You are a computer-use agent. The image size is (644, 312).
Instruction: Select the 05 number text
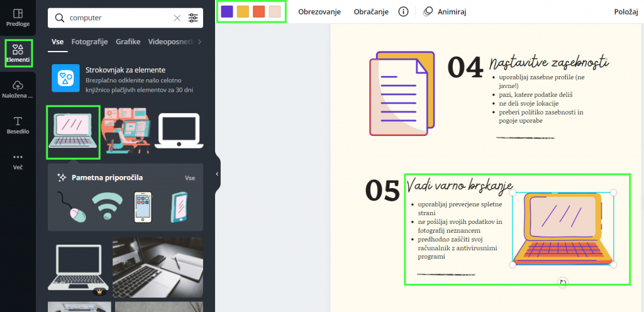pyautogui.click(x=382, y=191)
